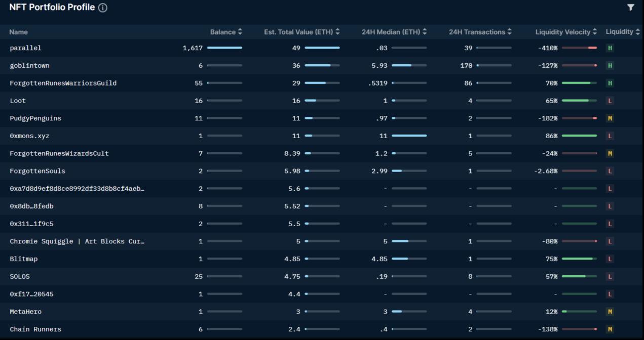
Task: Click the H liquidity badge for parallel
Action: point(610,48)
